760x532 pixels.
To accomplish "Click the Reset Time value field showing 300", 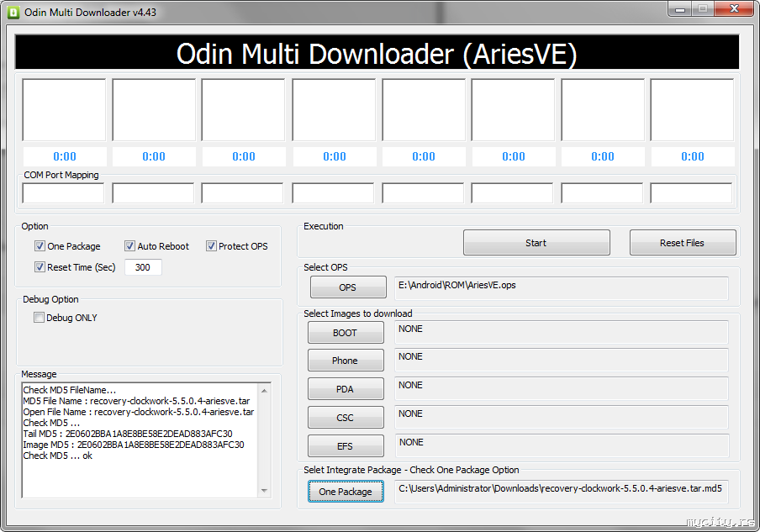I will point(143,267).
